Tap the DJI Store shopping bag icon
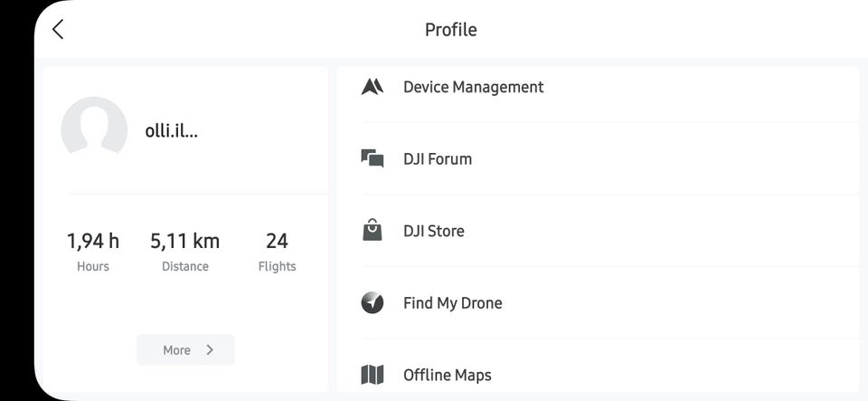 372,230
